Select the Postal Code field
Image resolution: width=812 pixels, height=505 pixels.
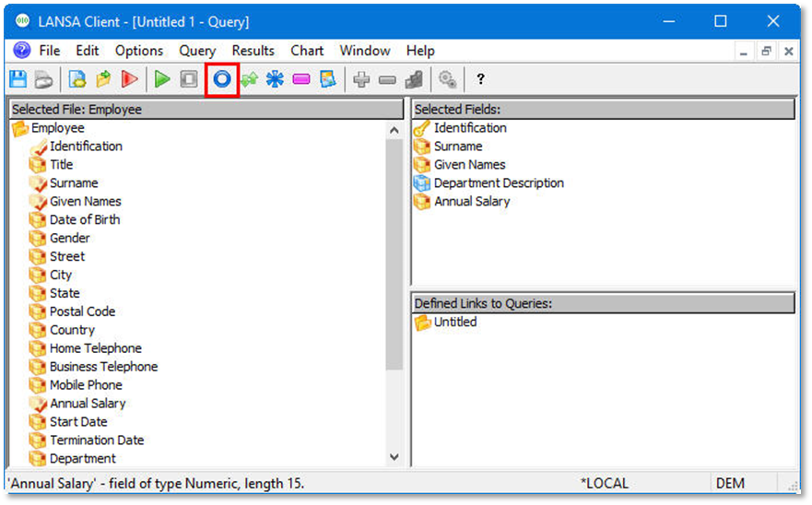(82, 311)
